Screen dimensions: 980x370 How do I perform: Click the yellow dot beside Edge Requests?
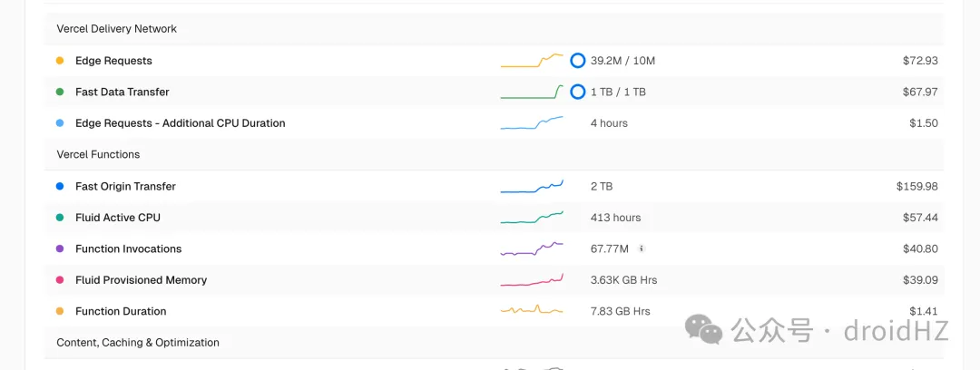[60, 61]
